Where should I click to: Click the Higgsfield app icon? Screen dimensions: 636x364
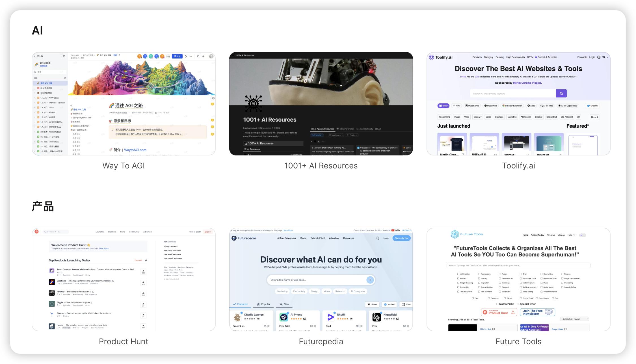[x=377, y=317]
